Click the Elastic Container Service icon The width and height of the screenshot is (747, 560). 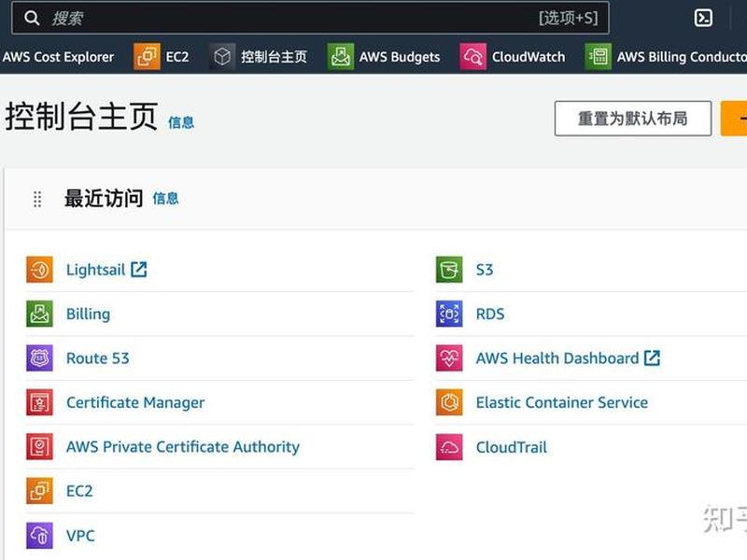(x=449, y=402)
